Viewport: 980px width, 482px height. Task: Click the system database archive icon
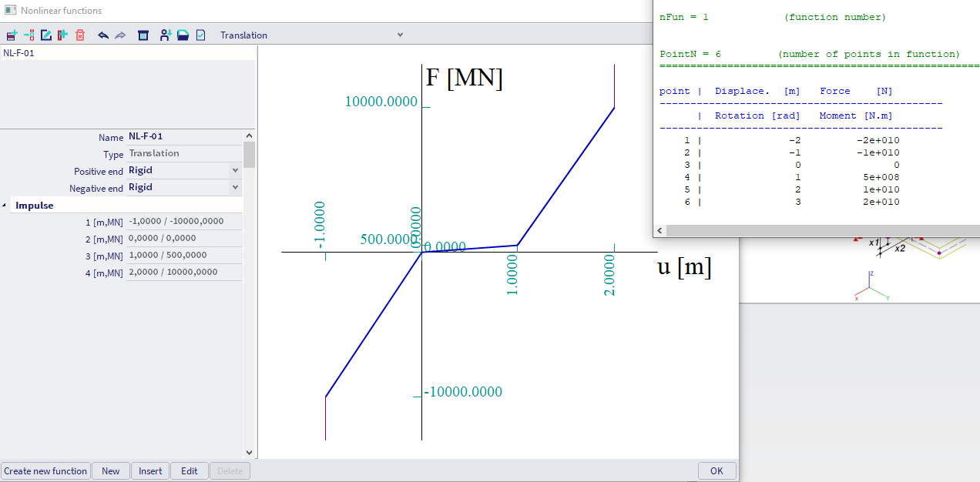coord(143,35)
